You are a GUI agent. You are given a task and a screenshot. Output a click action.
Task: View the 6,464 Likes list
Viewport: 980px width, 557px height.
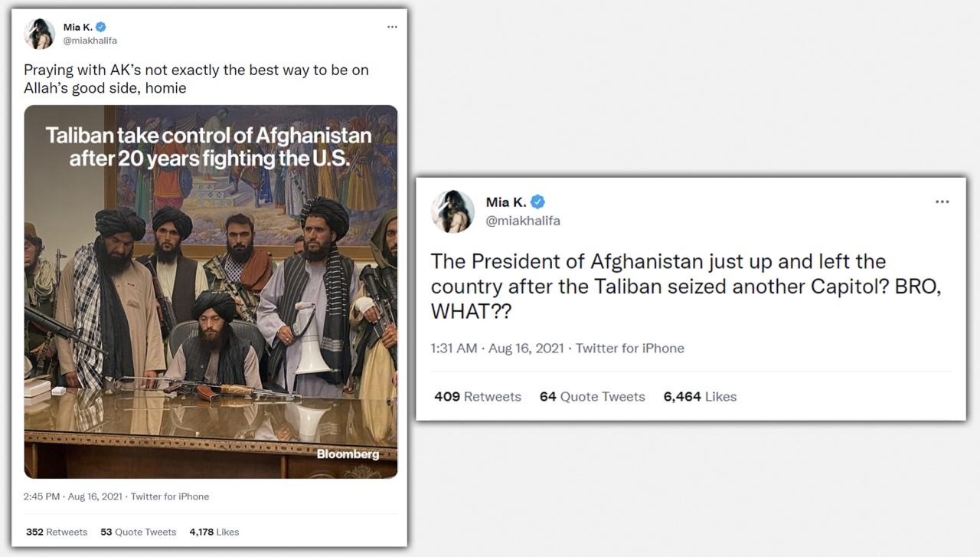pyautogui.click(x=700, y=397)
